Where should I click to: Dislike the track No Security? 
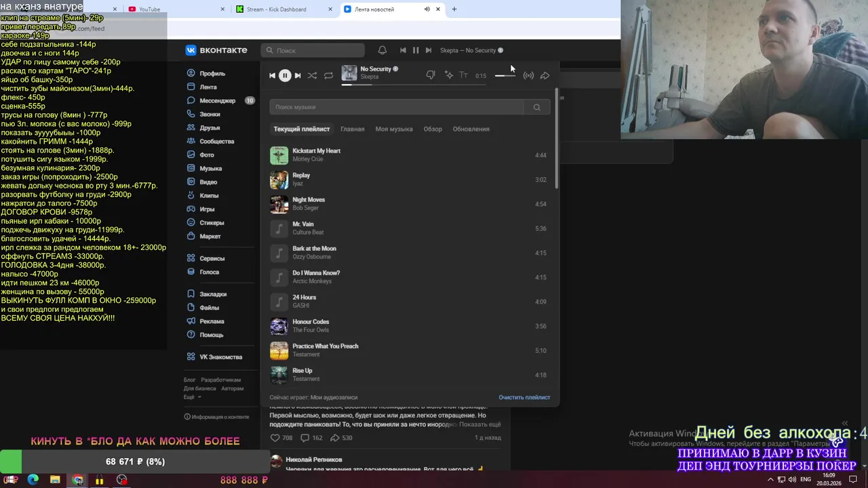pos(430,75)
